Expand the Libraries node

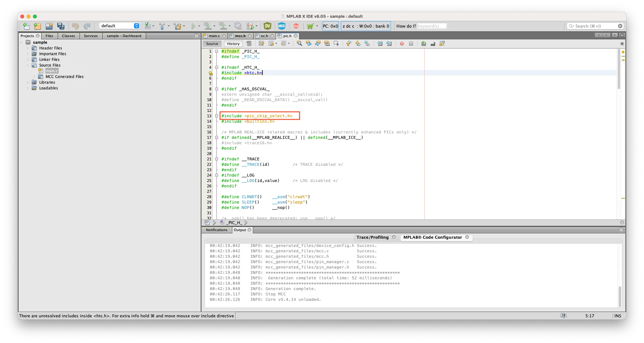tap(28, 82)
